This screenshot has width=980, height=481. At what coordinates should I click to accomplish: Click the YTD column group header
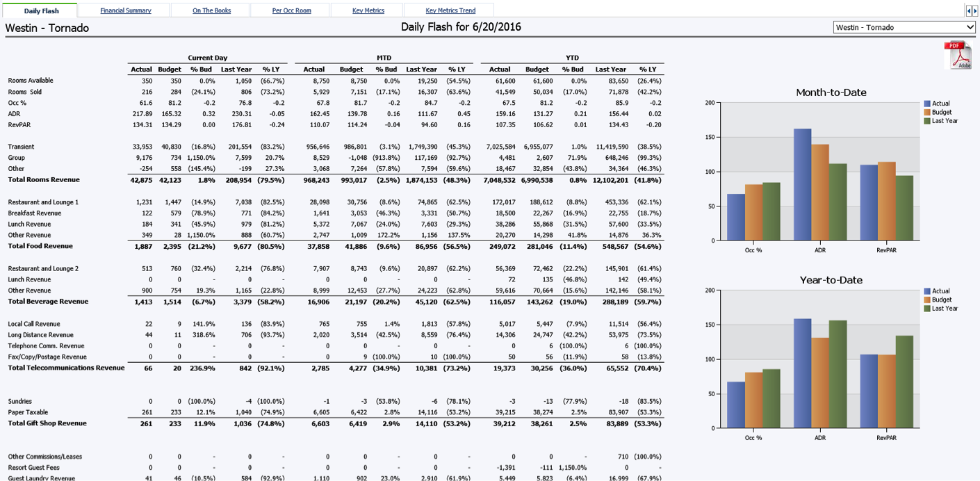pos(572,58)
